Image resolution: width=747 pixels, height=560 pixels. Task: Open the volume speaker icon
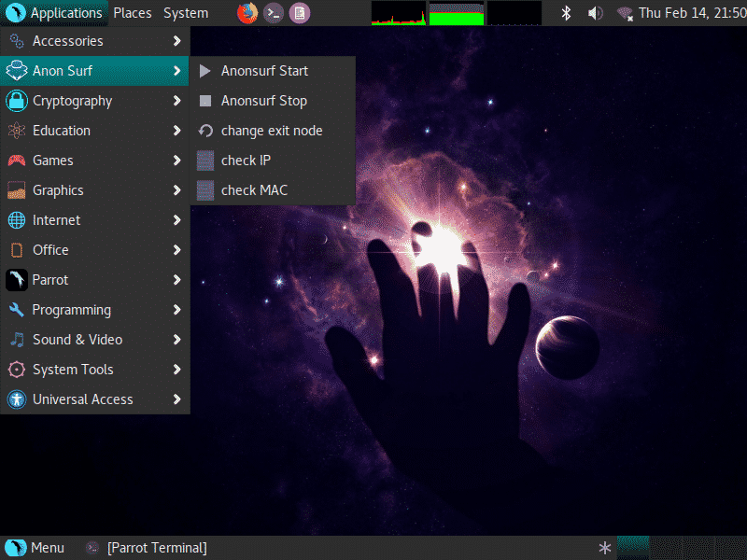595,13
